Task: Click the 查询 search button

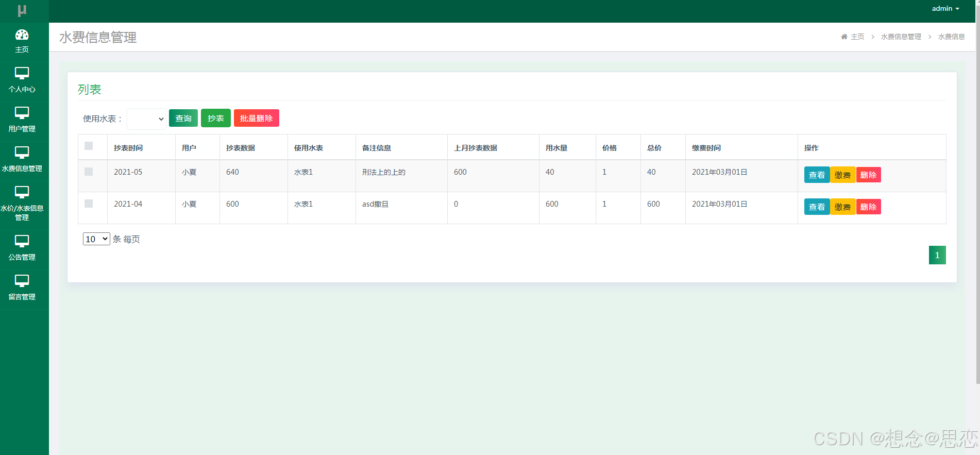Action: pos(183,118)
